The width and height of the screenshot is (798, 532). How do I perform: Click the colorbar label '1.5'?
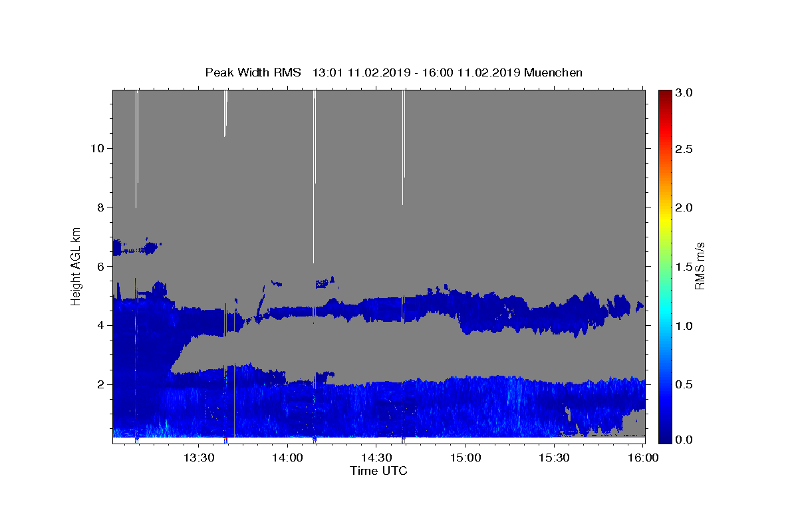(684, 267)
